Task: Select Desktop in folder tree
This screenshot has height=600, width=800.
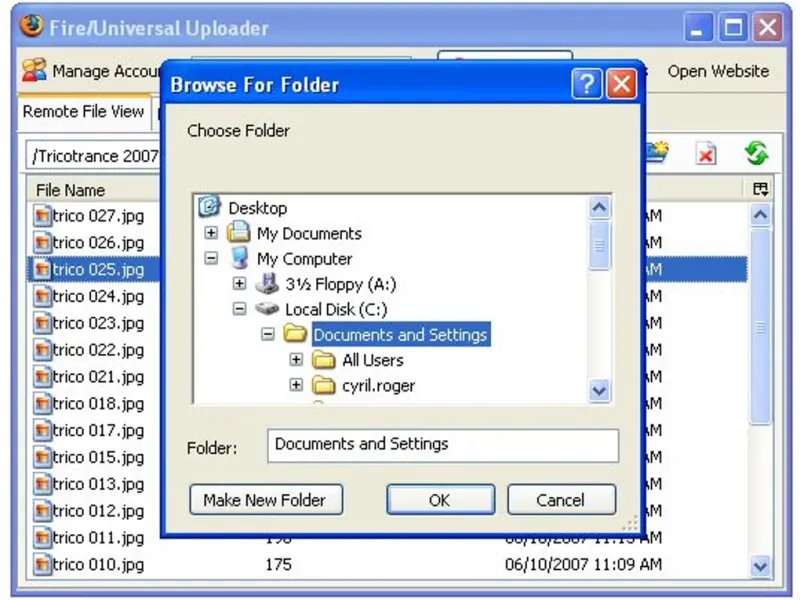Action: [258, 208]
